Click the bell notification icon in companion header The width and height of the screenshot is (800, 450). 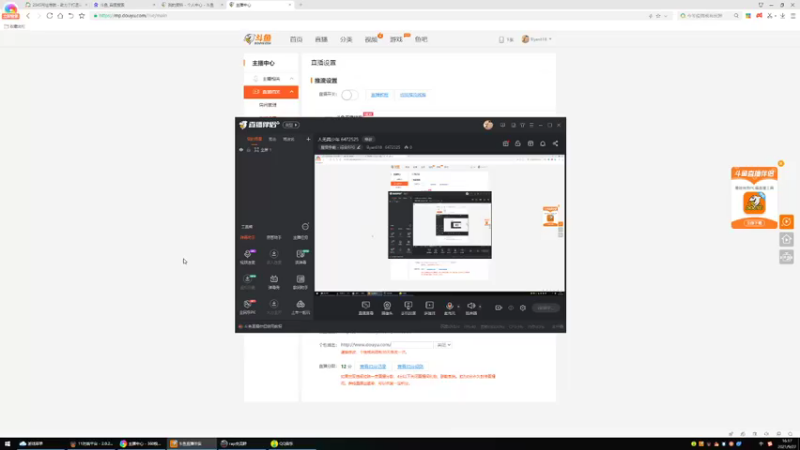pos(543,143)
